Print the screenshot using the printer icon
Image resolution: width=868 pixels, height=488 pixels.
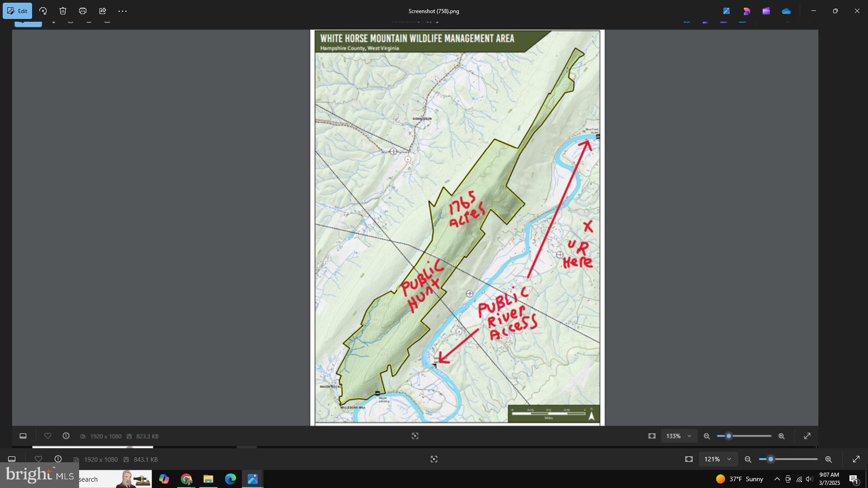[x=83, y=11]
